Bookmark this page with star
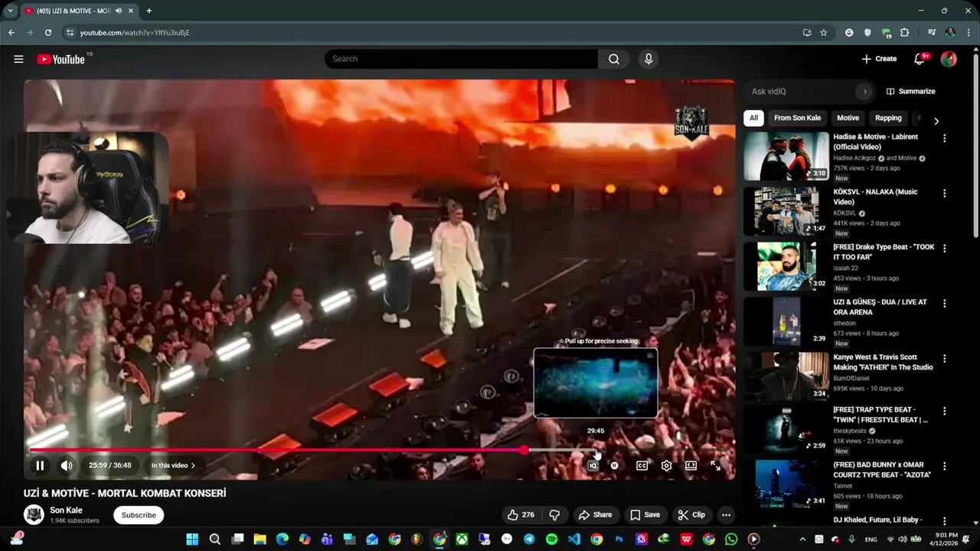This screenshot has height=551, width=980. pyautogui.click(x=824, y=33)
